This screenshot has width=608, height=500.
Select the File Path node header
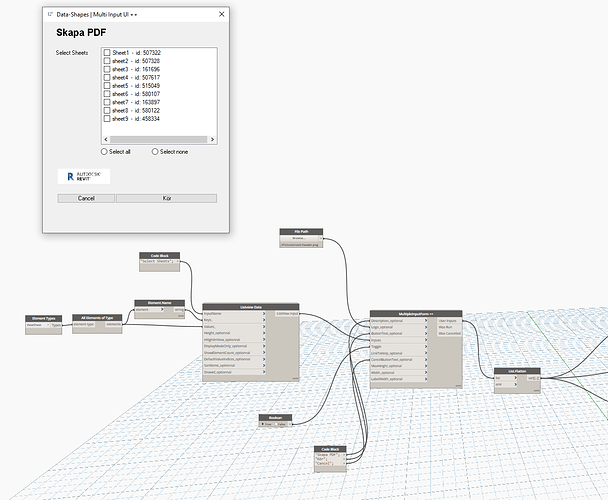point(301,232)
